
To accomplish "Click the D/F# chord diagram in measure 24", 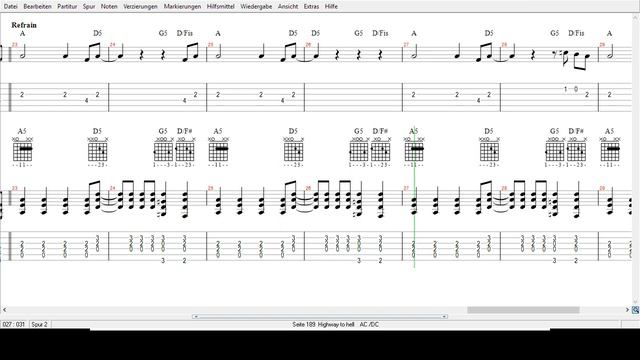I will coord(185,152).
